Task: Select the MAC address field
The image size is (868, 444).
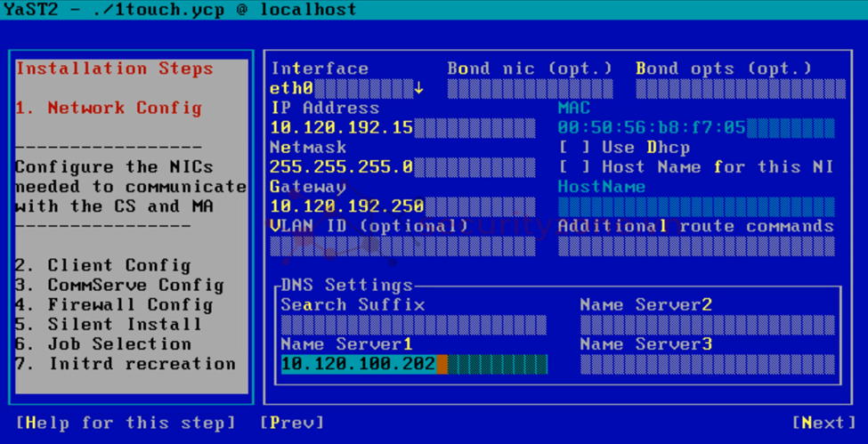Action: [x=695, y=128]
